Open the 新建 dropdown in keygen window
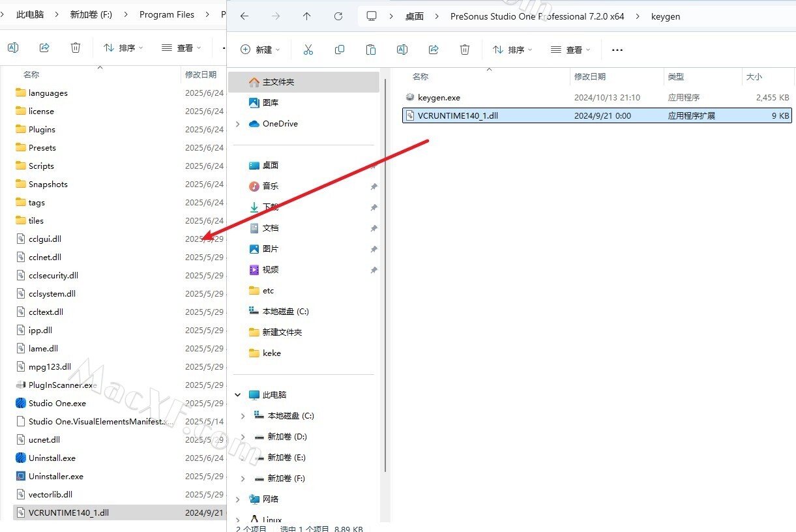The height and width of the screenshot is (532, 796). point(260,50)
